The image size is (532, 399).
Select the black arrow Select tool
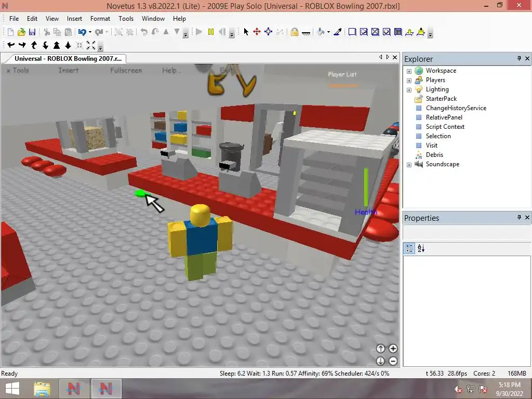[x=246, y=32]
